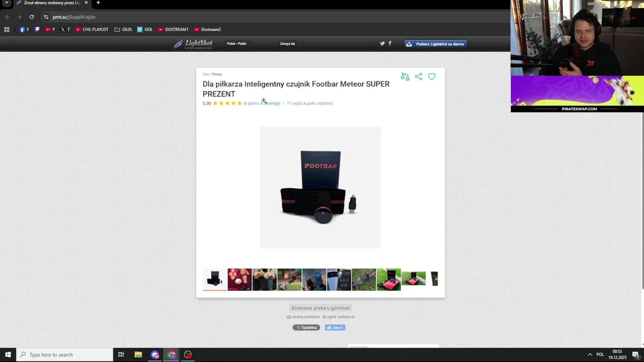The image size is (644, 362).
Task: Open the CHIL PLAYLIST bookmark
Action: [x=92, y=30]
